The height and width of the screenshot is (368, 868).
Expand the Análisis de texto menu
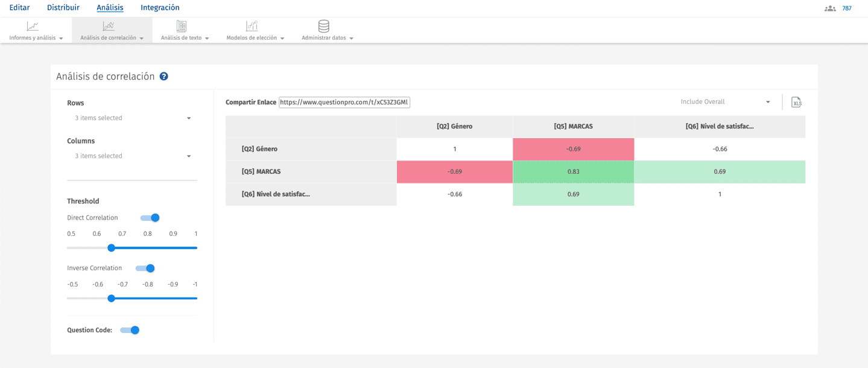pos(207,38)
